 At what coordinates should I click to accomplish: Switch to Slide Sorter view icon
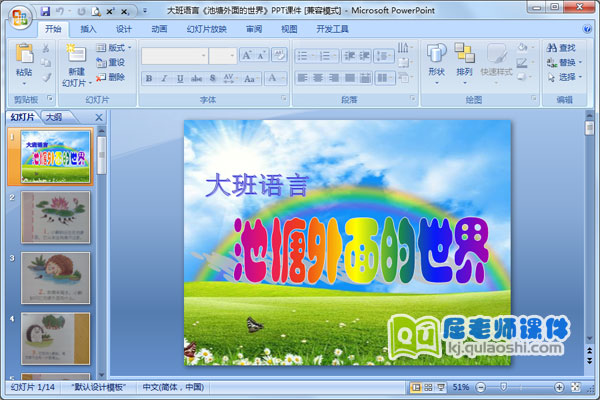[x=428, y=387]
